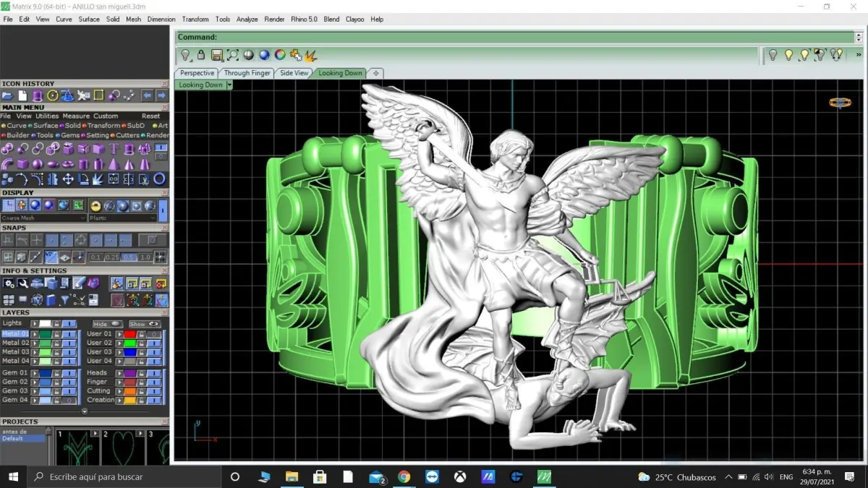Select the sphere solid tool

pos(38,164)
